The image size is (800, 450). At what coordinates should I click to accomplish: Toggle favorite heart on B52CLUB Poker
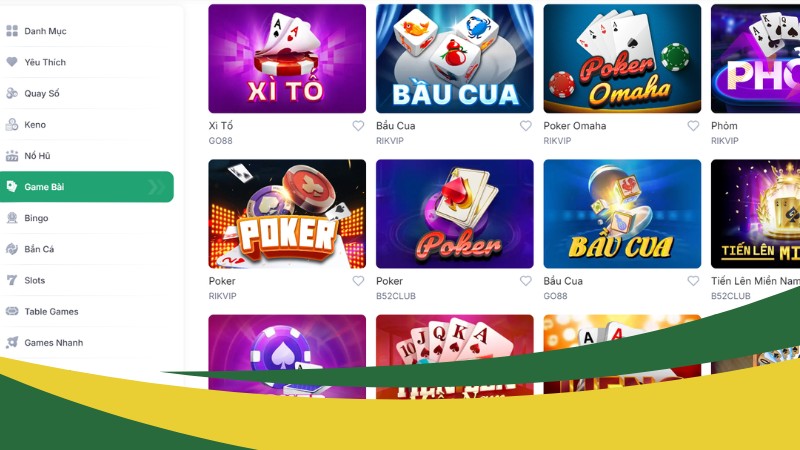point(526,281)
